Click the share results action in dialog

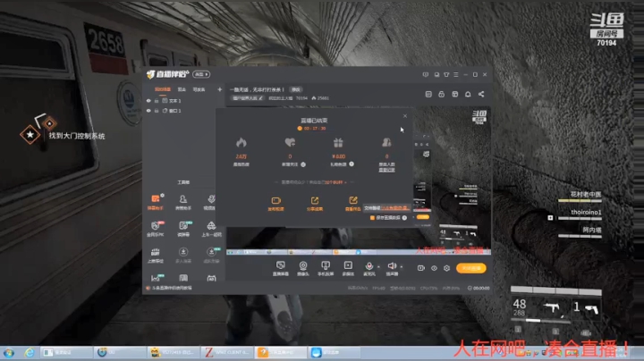[x=315, y=204]
